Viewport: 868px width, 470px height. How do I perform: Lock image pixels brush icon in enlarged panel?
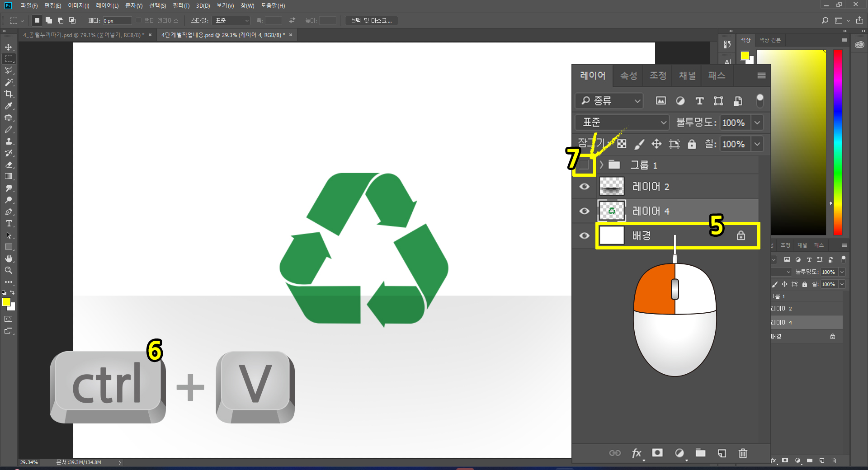[x=639, y=144]
